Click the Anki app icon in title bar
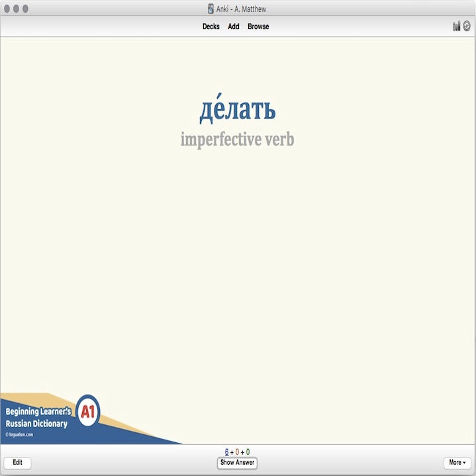The height and width of the screenshot is (476, 476). [211, 9]
